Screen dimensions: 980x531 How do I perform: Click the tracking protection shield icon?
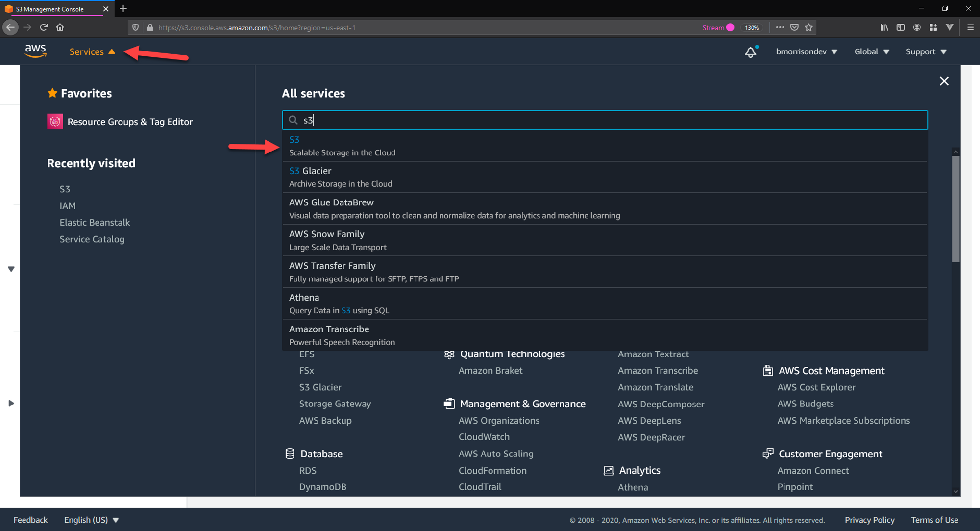(x=136, y=27)
